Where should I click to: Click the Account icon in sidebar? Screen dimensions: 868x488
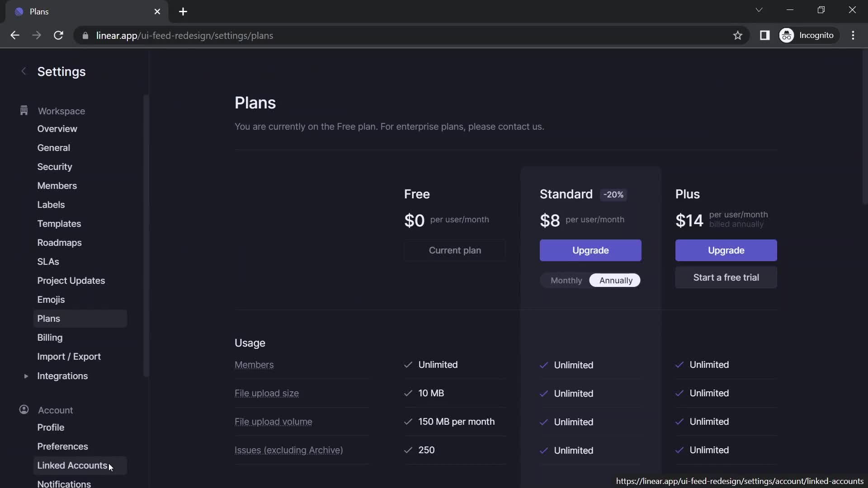(x=24, y=410)
